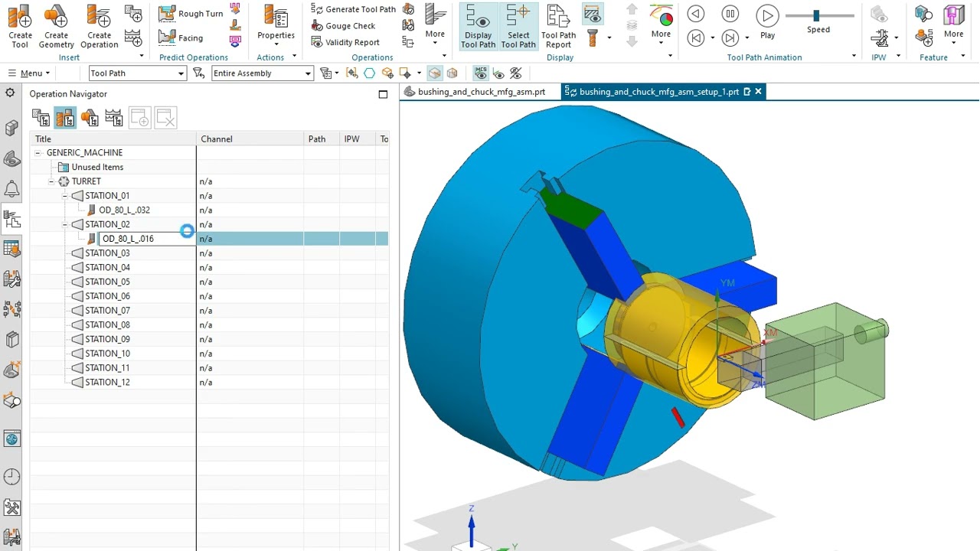The width and height of the screenshot is (980, 551).
Task: Switch navigator to Program Order View
Action: [41, 118]
